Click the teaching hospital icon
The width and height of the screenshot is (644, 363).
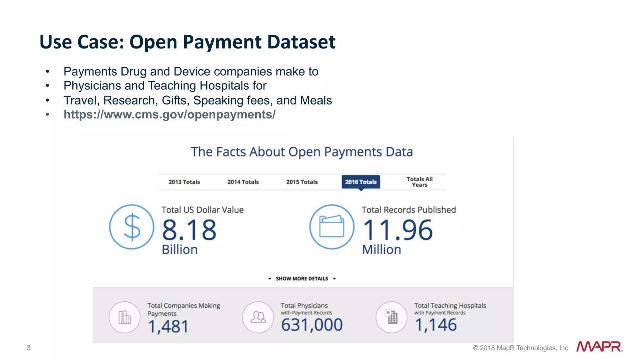click(391, 317)
